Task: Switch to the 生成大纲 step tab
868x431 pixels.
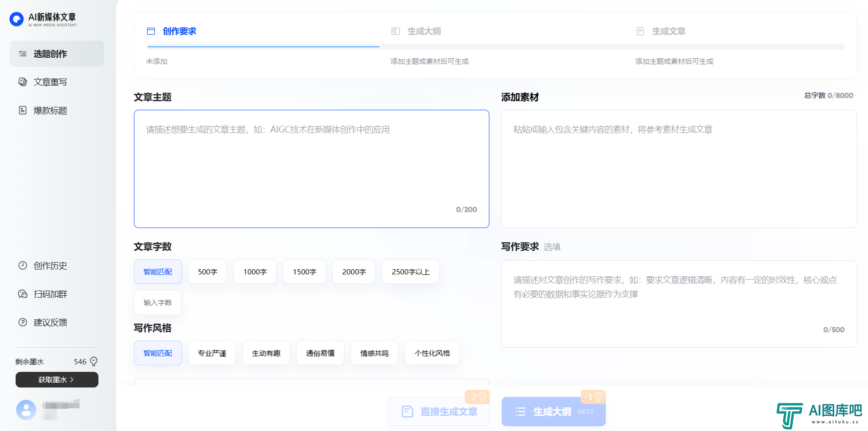Action: coord(424,31)
